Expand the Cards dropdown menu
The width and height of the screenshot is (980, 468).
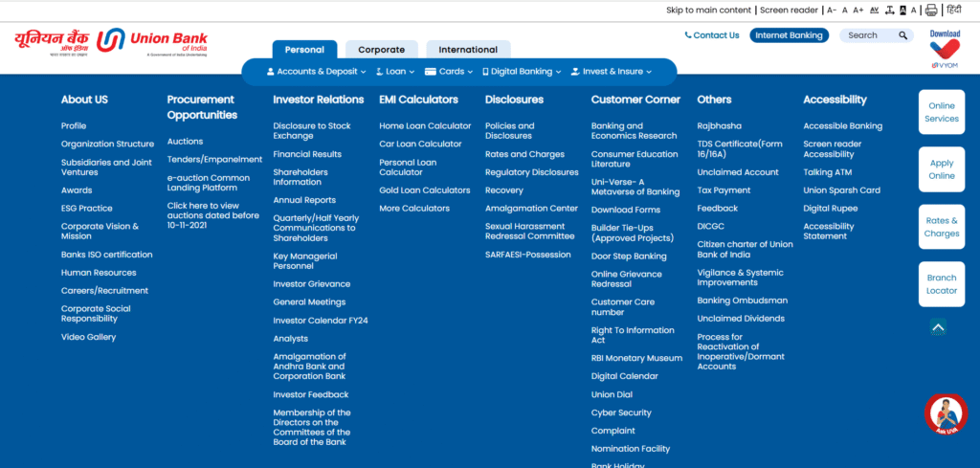[449, 71]
